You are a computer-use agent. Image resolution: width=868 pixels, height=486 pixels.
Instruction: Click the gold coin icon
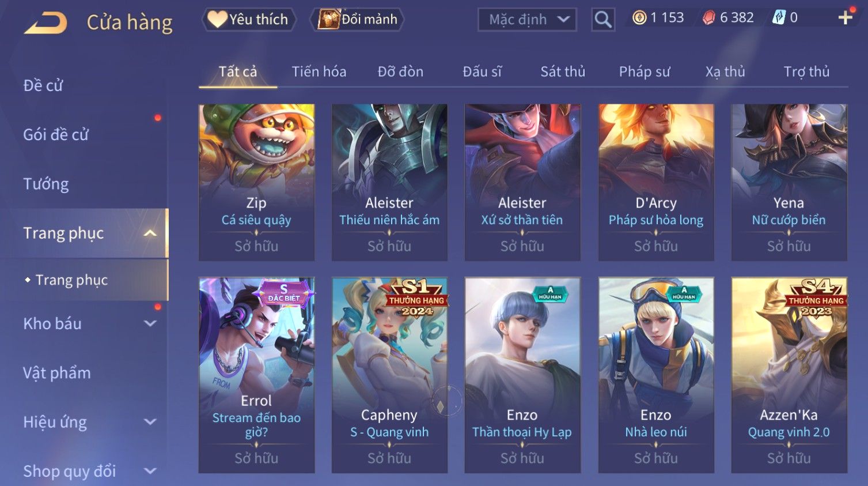coord(639,18)
